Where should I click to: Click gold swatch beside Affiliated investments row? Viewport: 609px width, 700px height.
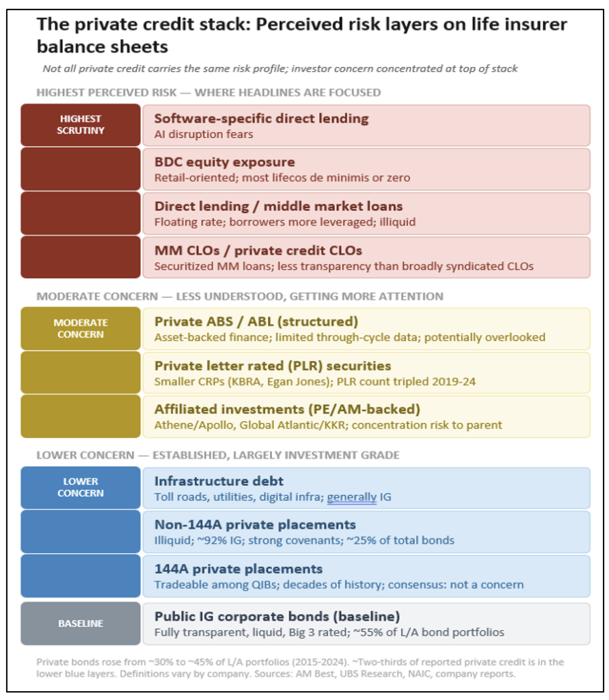click(x=81, y=416)
